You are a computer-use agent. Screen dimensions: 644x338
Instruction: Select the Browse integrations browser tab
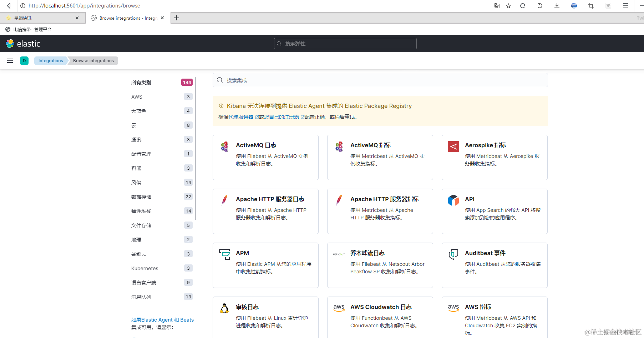pyautogui.click(x=128, y=18)
